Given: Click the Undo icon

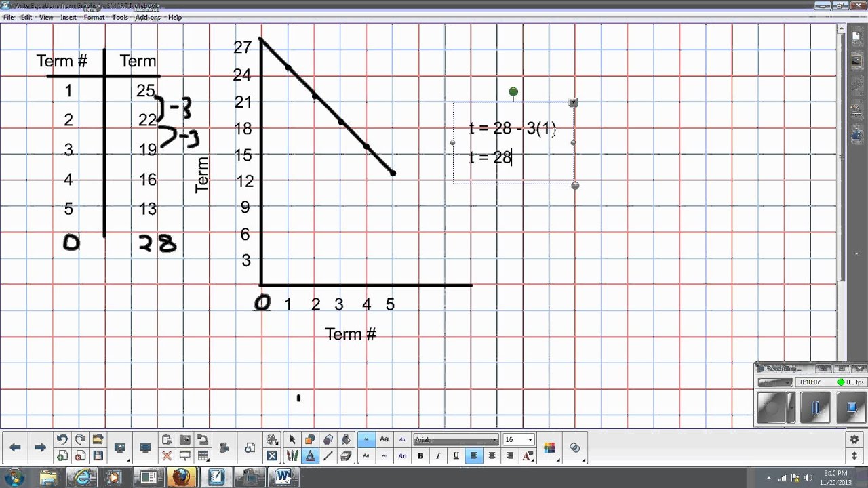Looking at the screenshot, I should point(62,439).
